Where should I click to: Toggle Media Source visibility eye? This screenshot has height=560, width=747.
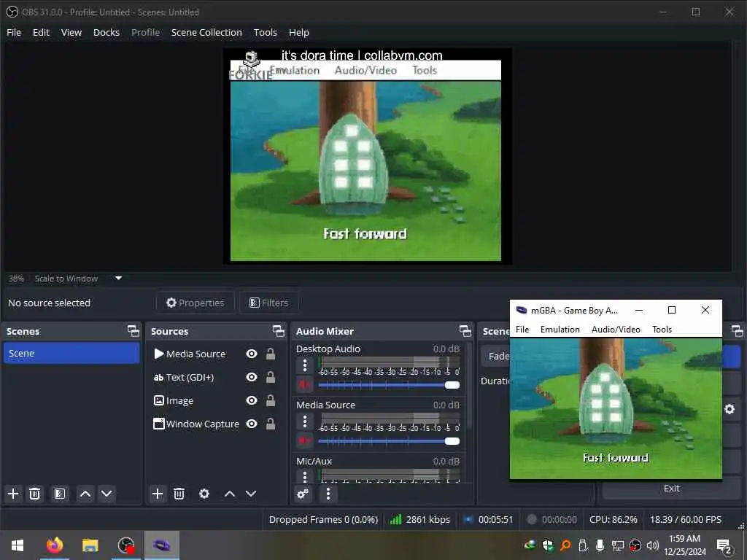(252, 354)
